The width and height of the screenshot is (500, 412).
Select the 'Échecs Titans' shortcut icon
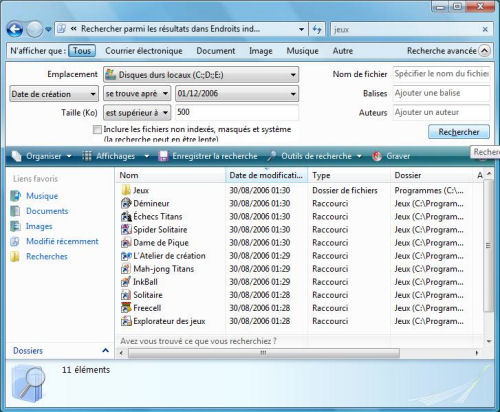[126, 217]
